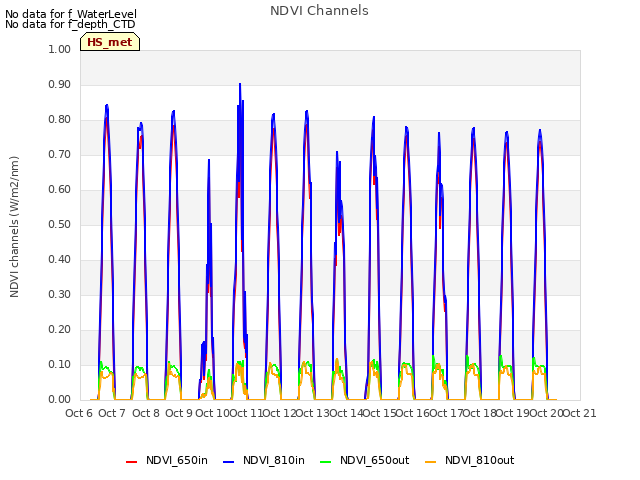
Task: Select the NDVI_810out legend entry
Action: pyautogui.click(x=470, y=460)
